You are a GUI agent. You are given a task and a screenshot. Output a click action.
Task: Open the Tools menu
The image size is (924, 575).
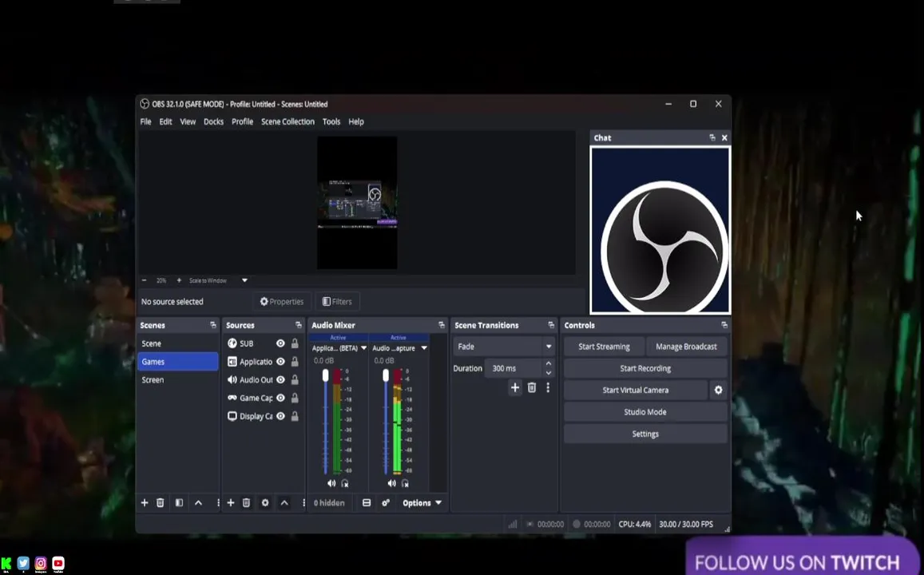(x=331, y=121)
